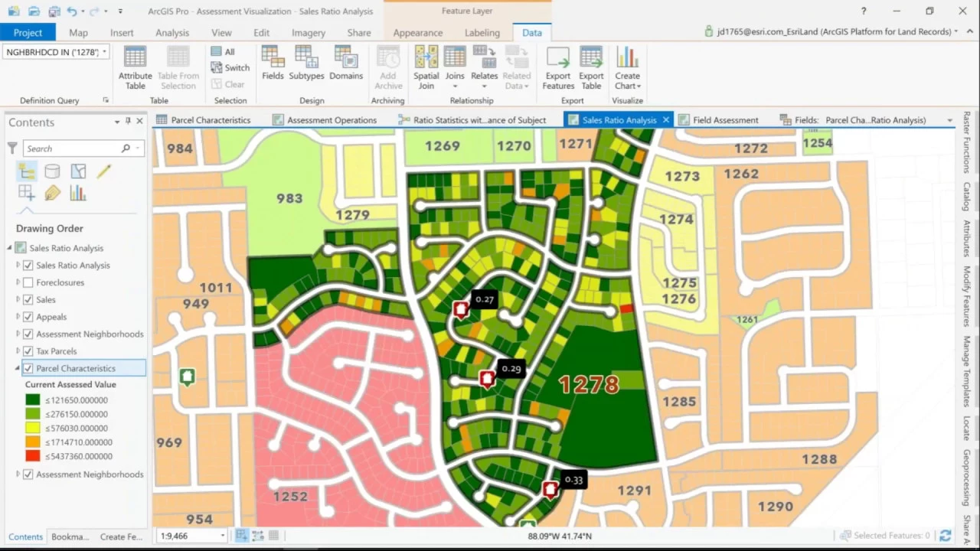Uncheck Parcel Characteristics layer
The image size is (980, 551).
[x=28, y=368]
